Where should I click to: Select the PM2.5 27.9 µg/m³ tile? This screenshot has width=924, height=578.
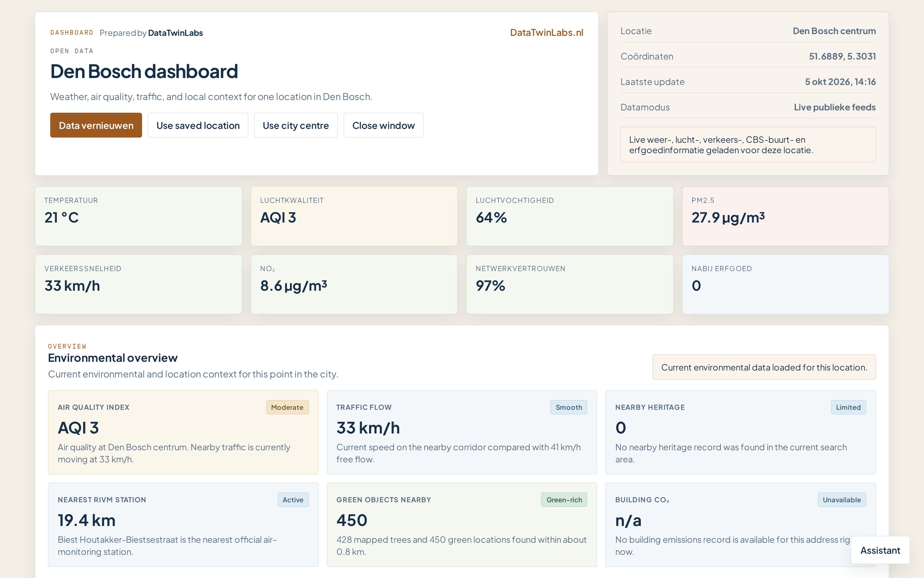pos(785,216)
